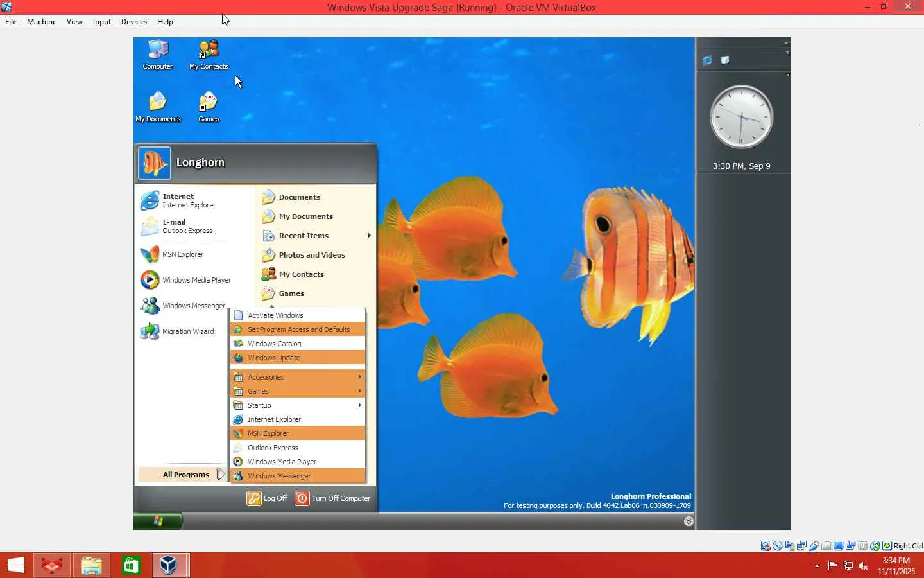Open the topmost sidebar options arrow
Viewport: 924px width, 578px height.
(786, 43)
